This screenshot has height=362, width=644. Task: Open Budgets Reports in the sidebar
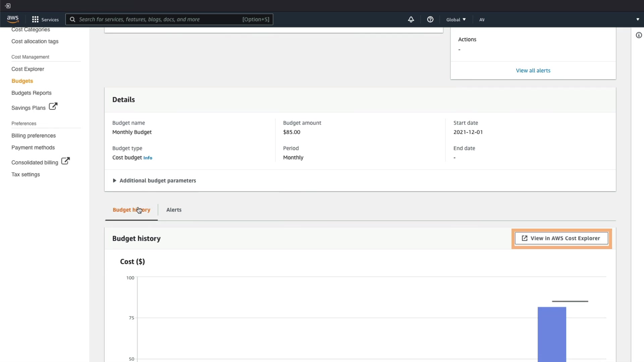32,93
